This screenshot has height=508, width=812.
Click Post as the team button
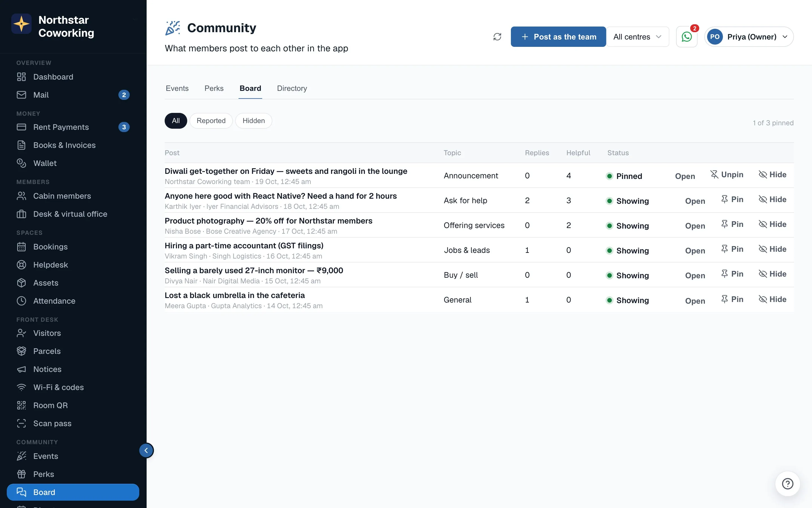tap(558, 37)
